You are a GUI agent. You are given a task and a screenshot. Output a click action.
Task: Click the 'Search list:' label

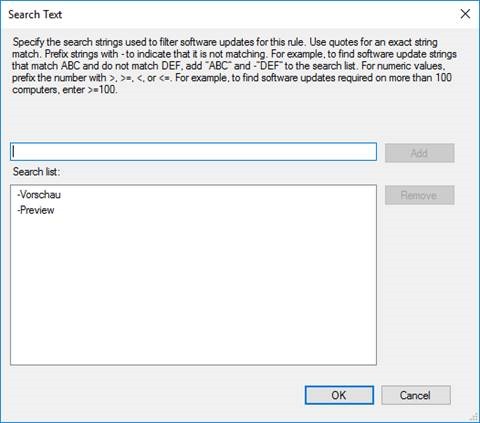click(x=36, y=172)
